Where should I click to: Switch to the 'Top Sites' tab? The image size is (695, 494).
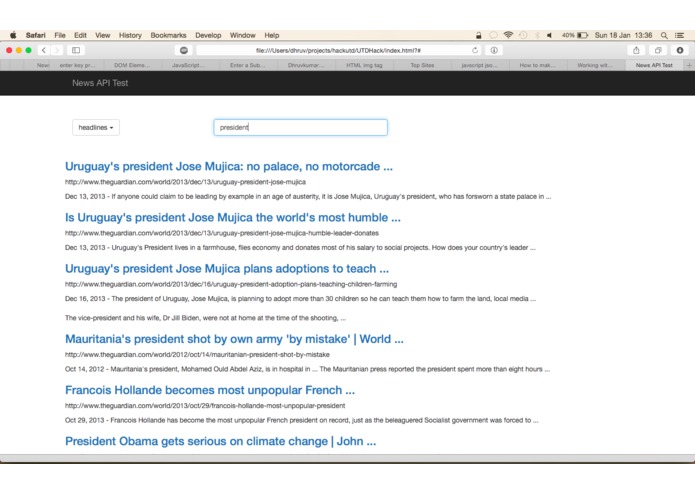click(x=422, y=65)
